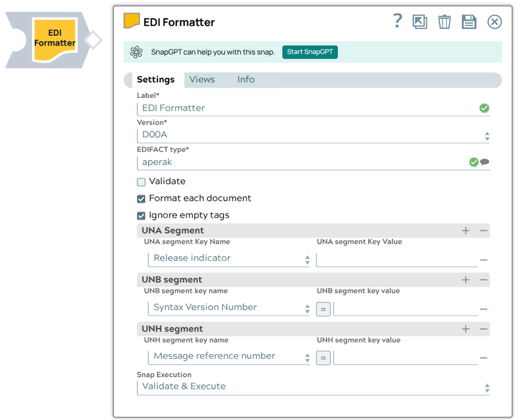Uncheck Format each document

(x=141, y=199)
